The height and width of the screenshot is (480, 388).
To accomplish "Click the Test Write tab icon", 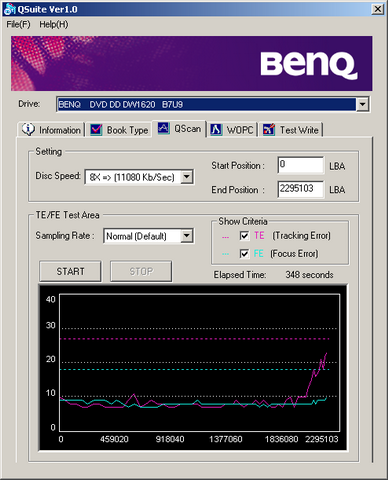I will 269,129.
